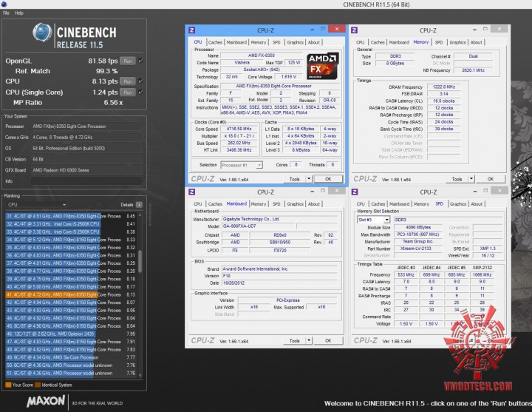Screen dimensions: 532x412
Task: Open the Ranking CPU dropdown
Action: (x=37, y=204)
